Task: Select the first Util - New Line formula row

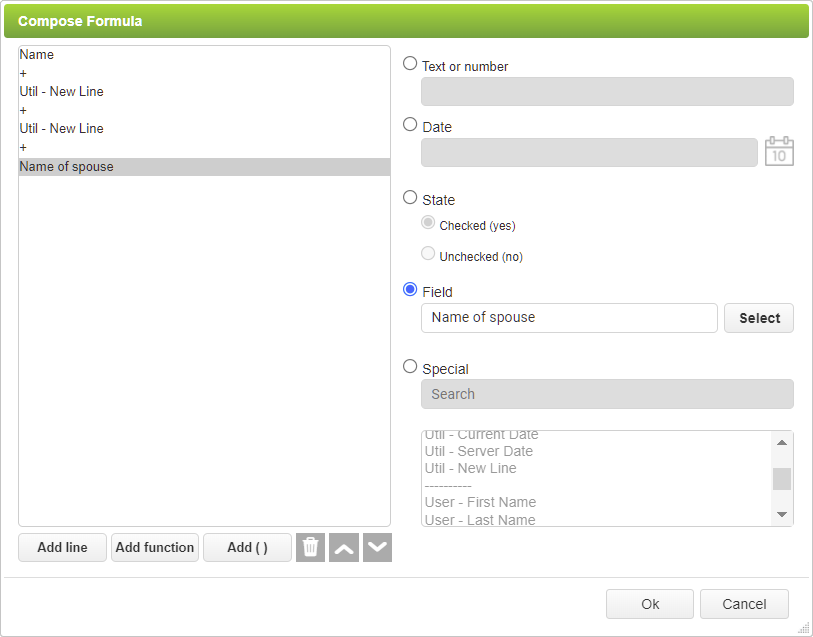Action: point(204,91)
